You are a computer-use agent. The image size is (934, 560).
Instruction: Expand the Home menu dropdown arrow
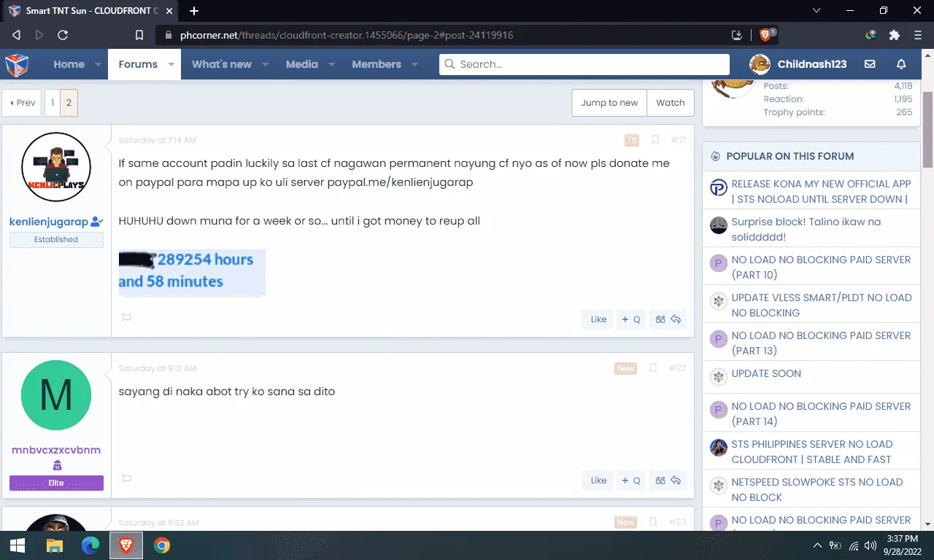click(x=98, y=64)
